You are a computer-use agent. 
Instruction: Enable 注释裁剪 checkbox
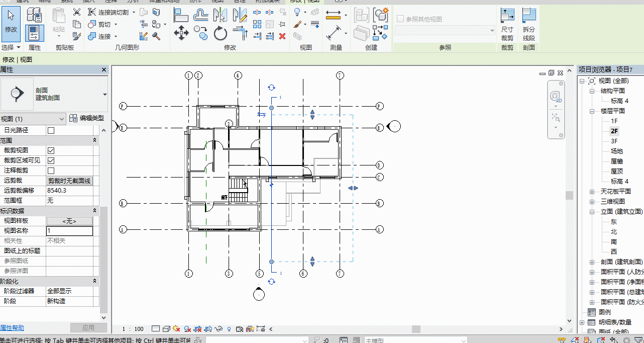click(51, 170)
